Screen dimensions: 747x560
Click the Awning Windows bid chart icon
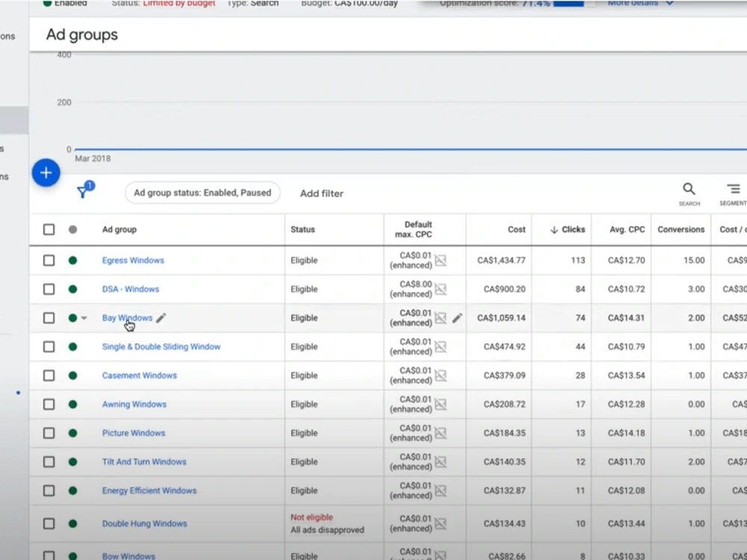click(x=441, y=404)
